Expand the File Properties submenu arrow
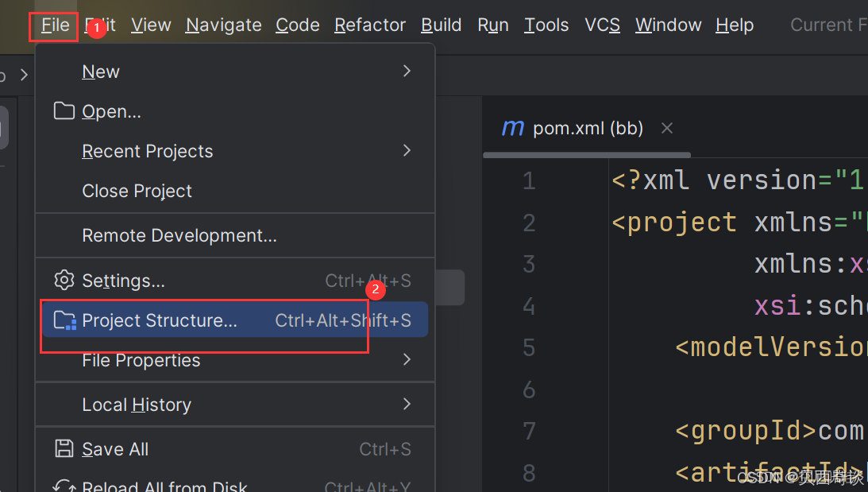The width and height of the screenshot is (868, 492). (x=407, y=359)
